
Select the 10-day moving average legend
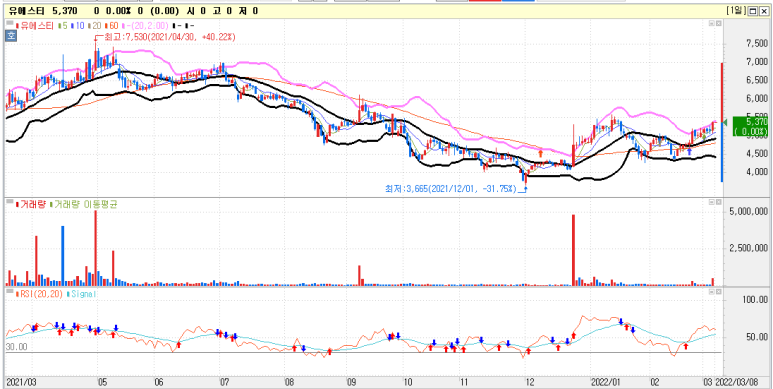point(76,25)
